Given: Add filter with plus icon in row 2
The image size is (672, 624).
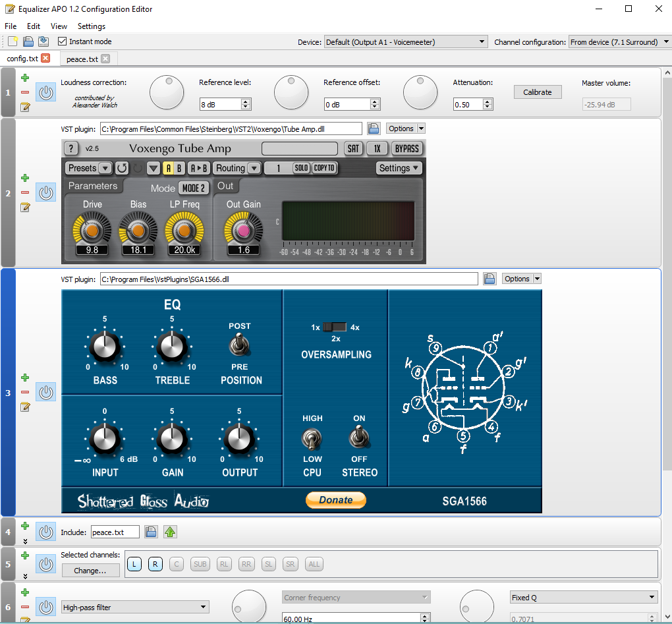Looking at the screenshot, I should (25, 178).
